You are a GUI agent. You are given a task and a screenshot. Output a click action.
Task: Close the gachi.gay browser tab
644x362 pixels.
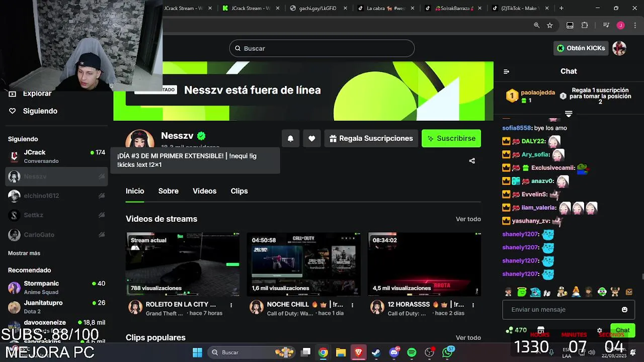345,8
